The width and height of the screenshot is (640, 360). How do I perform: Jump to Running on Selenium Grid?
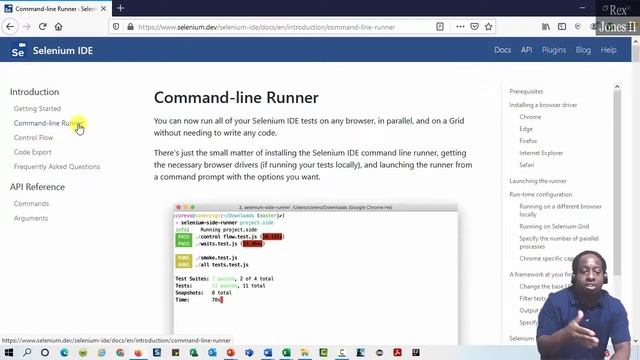click(x=554, y=227)
